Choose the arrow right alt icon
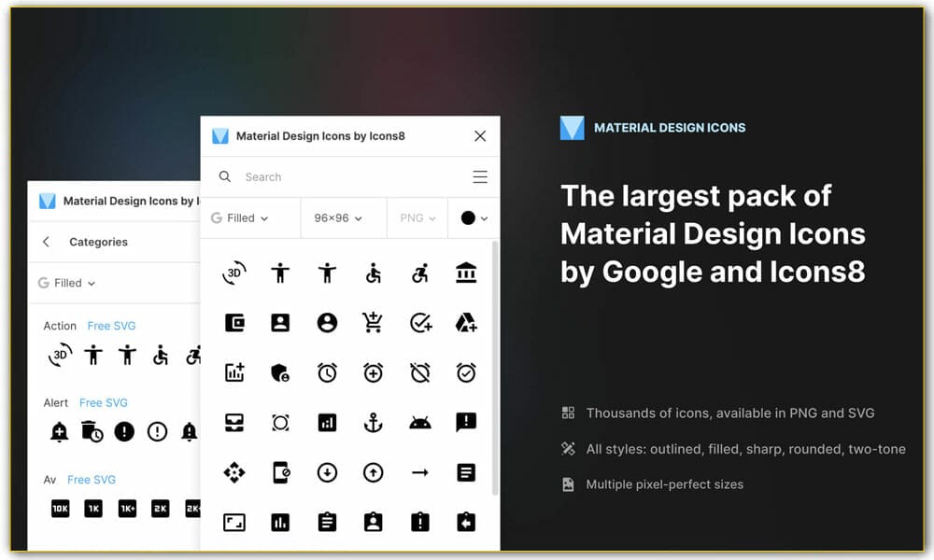Image resolution: width=934 pixels, height=560 pixels. tap(420, 472)
